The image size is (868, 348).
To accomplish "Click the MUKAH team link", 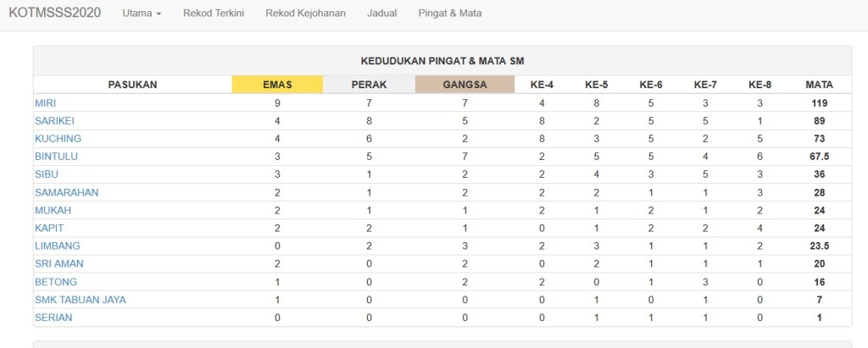I will 53,210.
